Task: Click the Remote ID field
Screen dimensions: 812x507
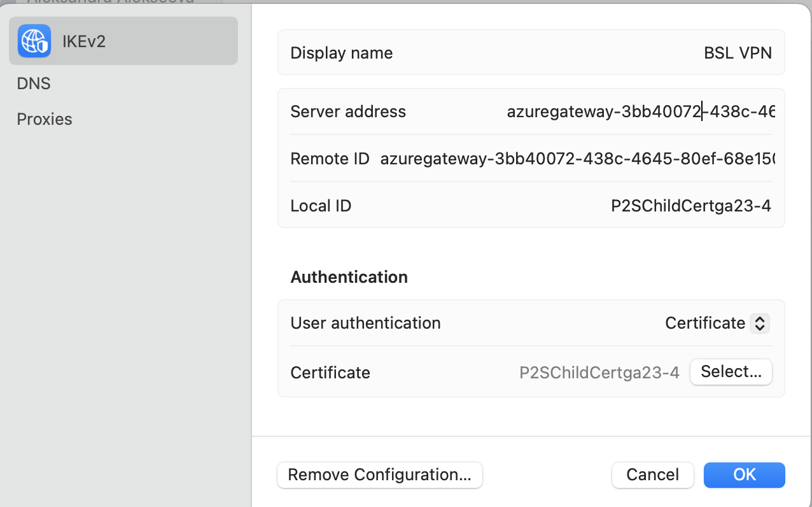Action: click(577, 159)
